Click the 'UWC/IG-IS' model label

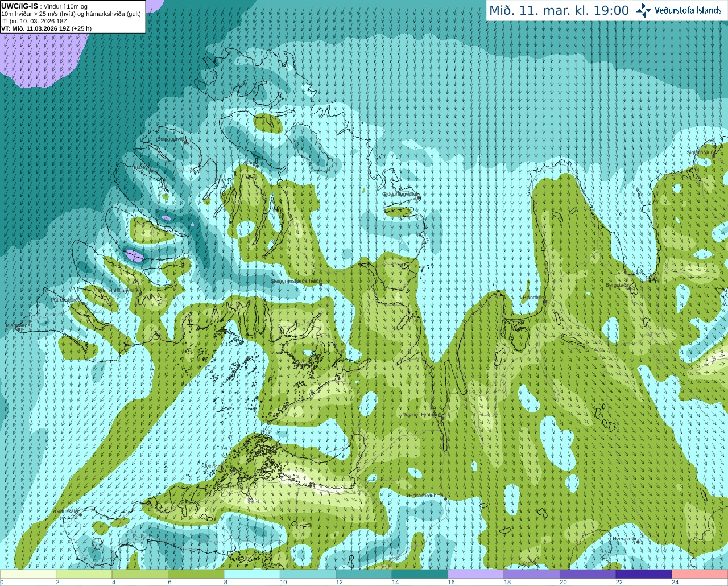(19, 6)
